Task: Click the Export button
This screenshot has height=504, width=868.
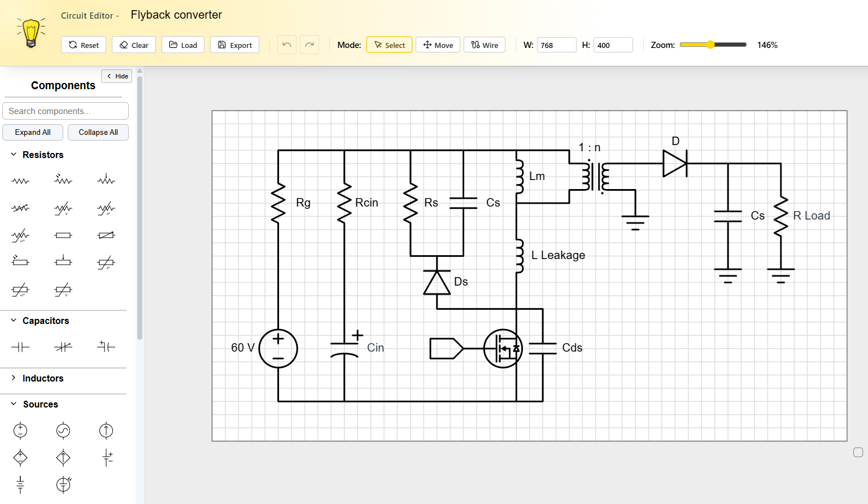Action: point(234,45)
